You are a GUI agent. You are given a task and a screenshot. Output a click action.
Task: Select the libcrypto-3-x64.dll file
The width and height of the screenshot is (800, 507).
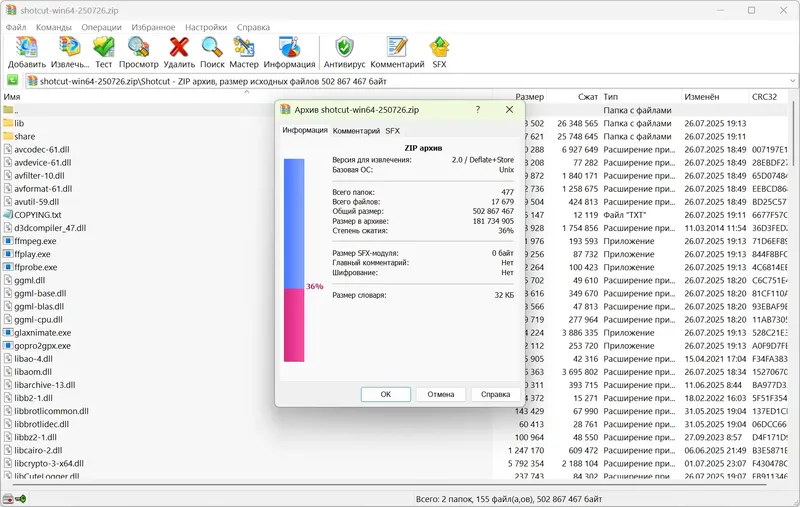tap(49, 464)
